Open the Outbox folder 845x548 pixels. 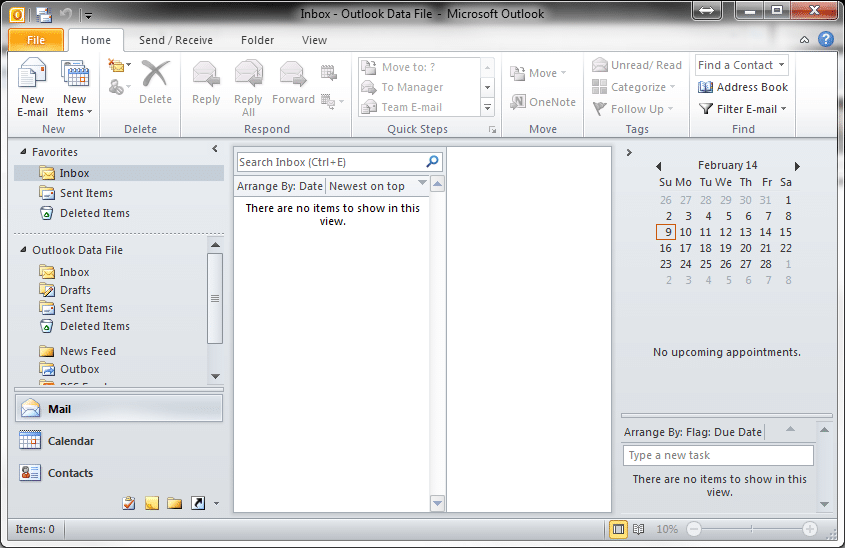click(x=69, y=369)
